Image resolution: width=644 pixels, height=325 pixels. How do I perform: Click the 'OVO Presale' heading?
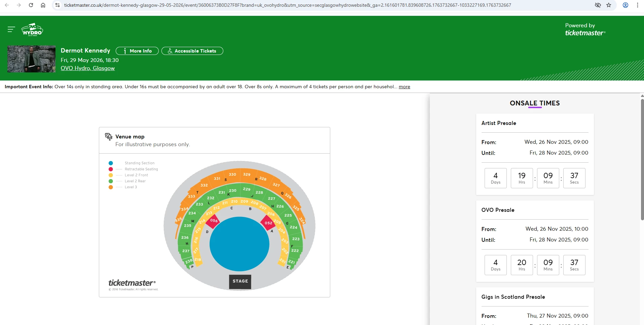498,210
